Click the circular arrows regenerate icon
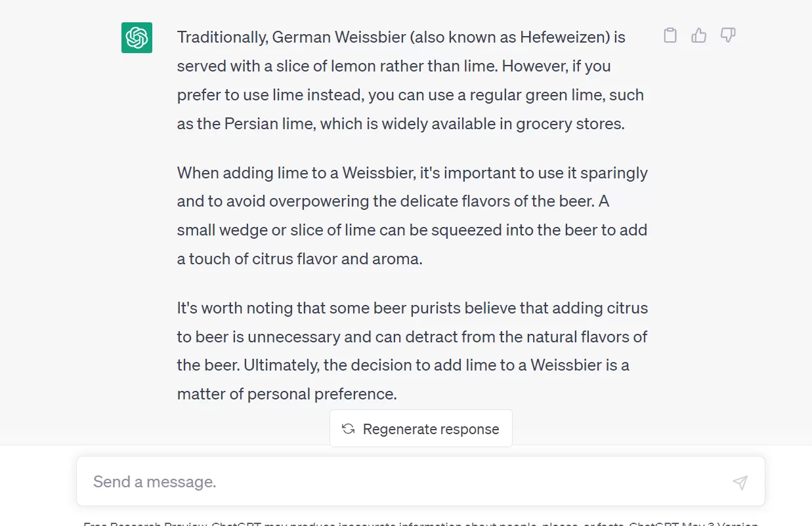 [x=349, y=429]
